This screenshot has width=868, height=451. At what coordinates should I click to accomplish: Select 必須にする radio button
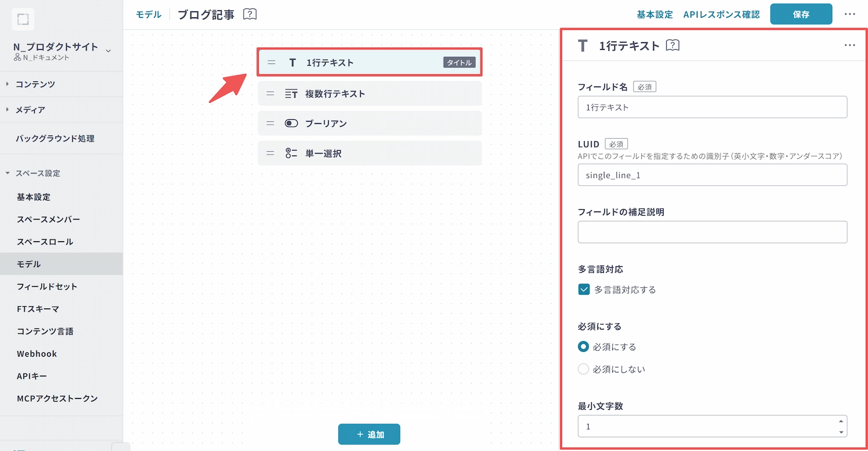[584, 346]
